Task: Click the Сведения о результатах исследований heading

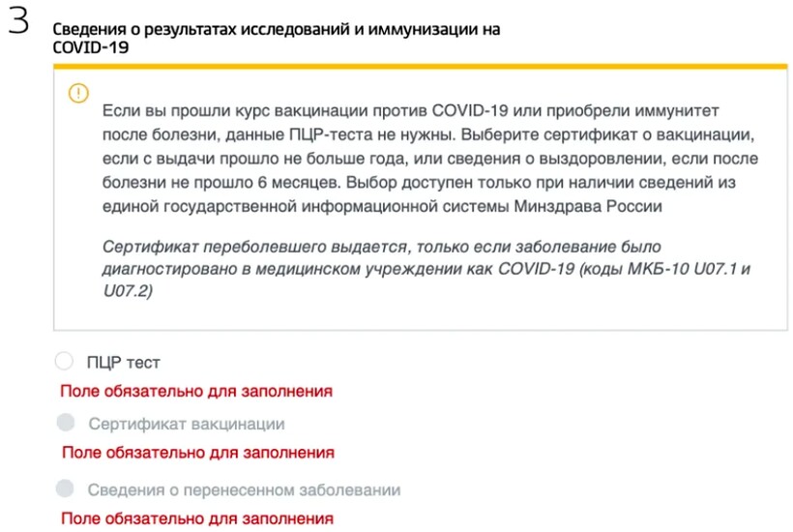Action: (276, 30)
